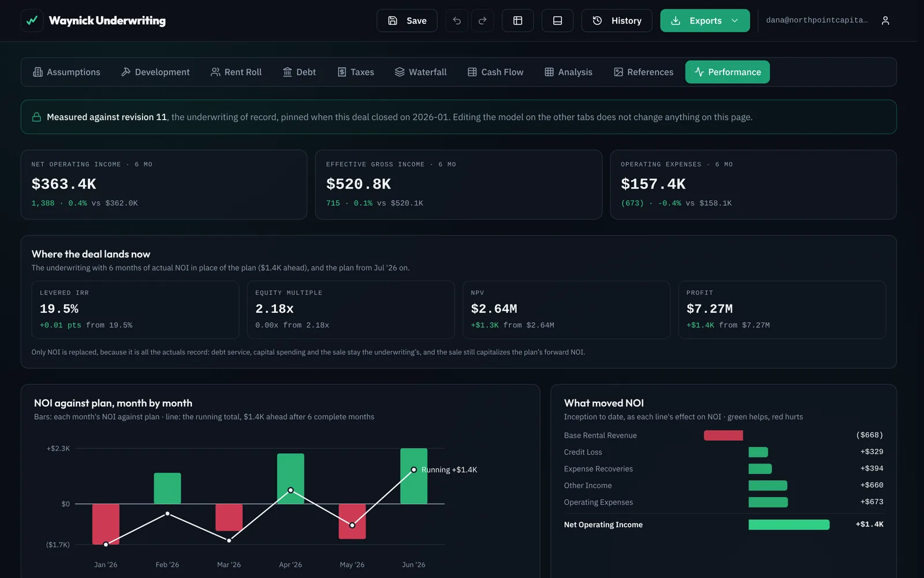
Task: Open the History panel
Action: pyautogui.click(x=617, y=20)
